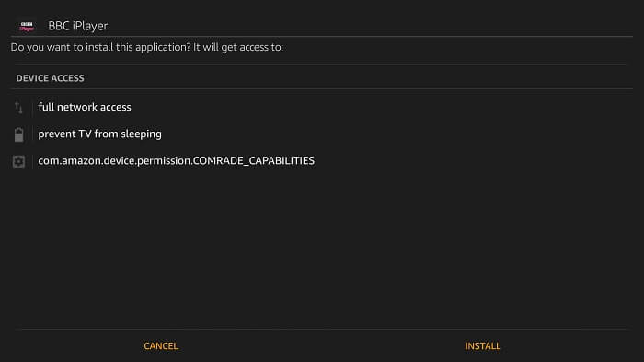
Task: Select the full network access permission
Action: [x=85, y=107]
